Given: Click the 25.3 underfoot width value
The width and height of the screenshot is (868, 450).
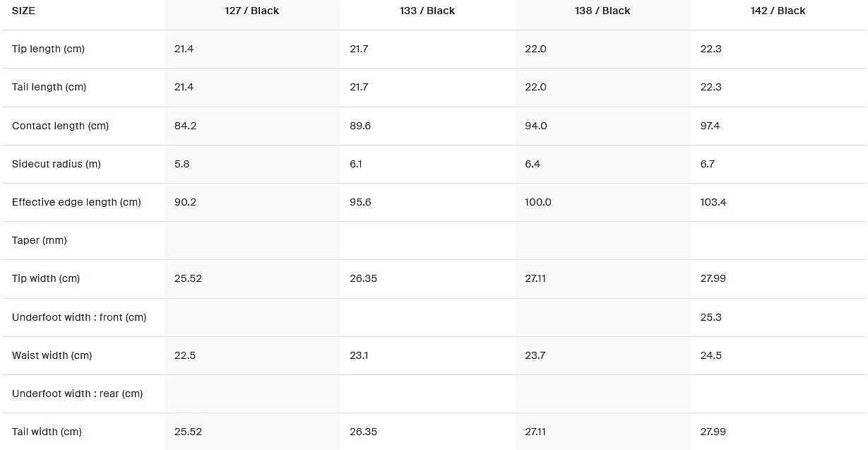Looking at the screenshot, I should pyautogui.click(x=711, y=317).
